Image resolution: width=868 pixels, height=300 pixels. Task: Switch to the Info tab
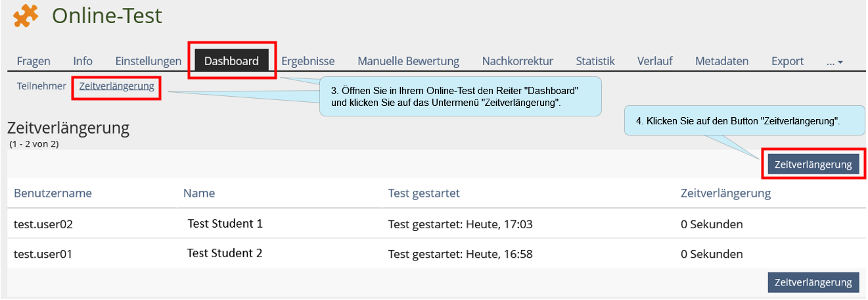click(83, 61)
